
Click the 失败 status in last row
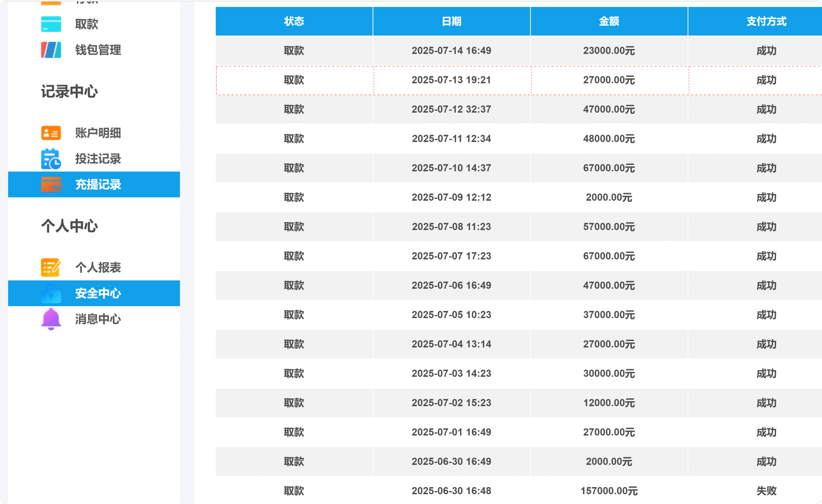[766, 491]
